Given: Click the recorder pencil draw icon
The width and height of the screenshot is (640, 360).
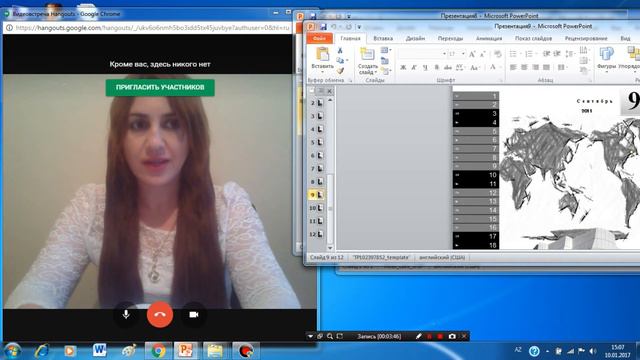Looking at the screenshot, I should pos(418,336).
